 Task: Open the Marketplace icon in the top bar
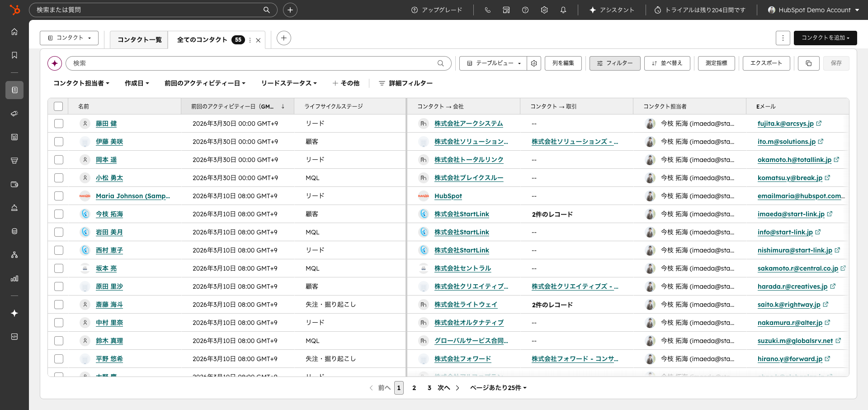pos(506,10)
